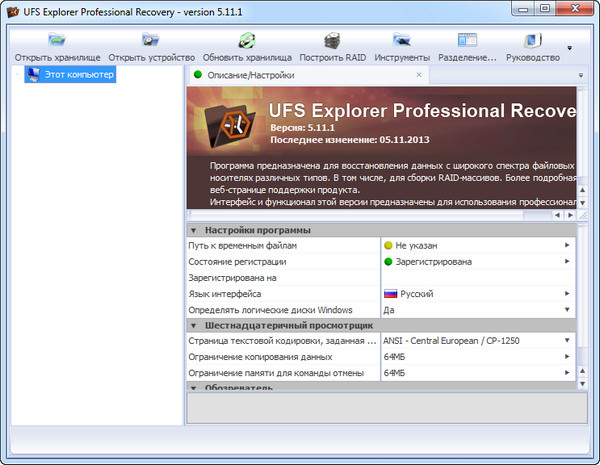The height and width of the screenshot is (465, 600).
Task: Click the description pane scroll down arrow
Action: [x=582, y=203]
